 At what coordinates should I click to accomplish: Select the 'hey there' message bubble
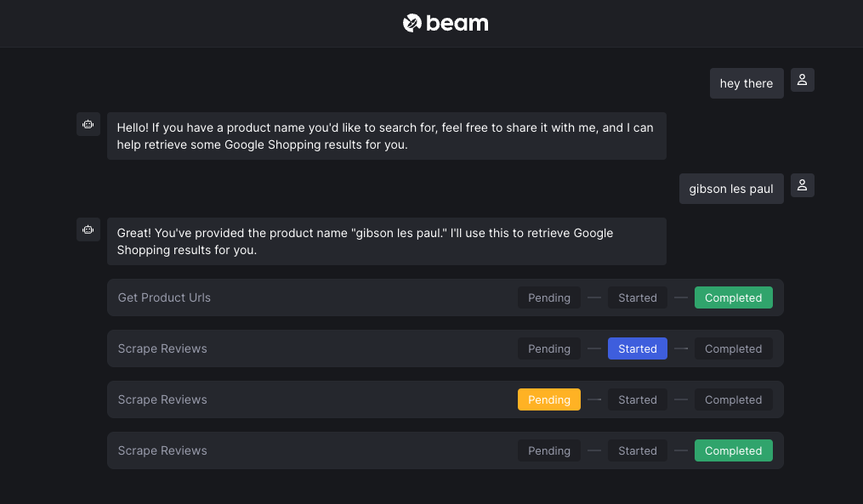tap(747, 83)
